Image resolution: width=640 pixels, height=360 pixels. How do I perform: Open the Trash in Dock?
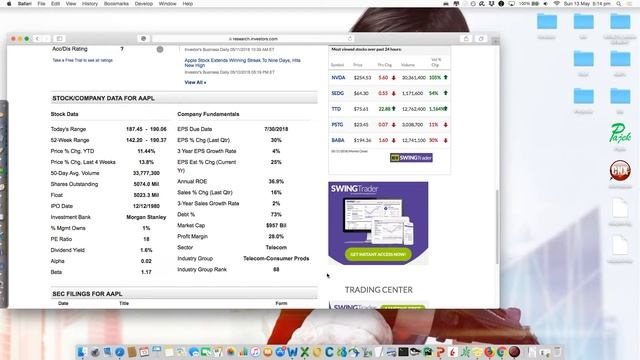click(x=557, y=352)
